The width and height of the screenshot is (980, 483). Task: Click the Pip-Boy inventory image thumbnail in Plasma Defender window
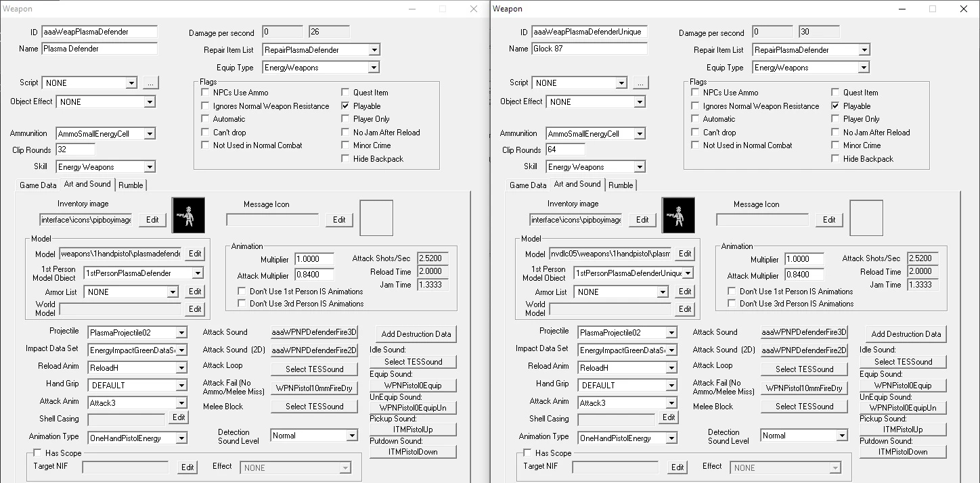188,216
